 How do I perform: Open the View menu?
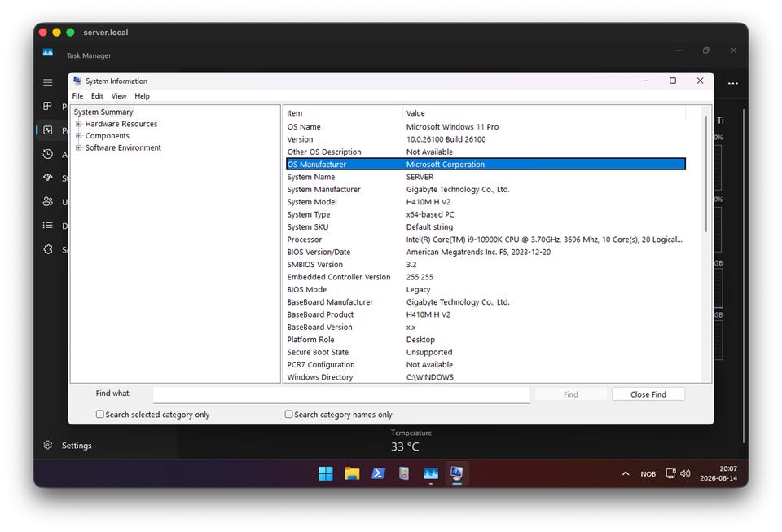coord(119,96)
